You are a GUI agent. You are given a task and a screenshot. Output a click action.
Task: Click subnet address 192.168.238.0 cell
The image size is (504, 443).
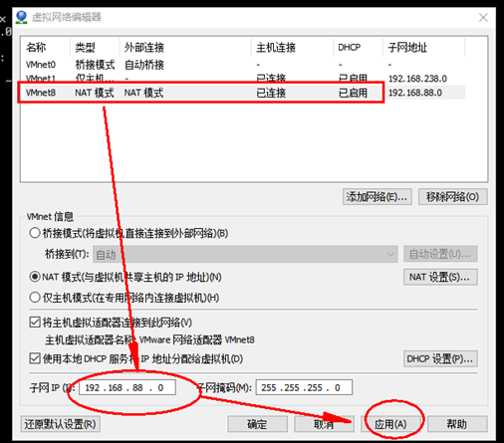(x=417, y=79)
